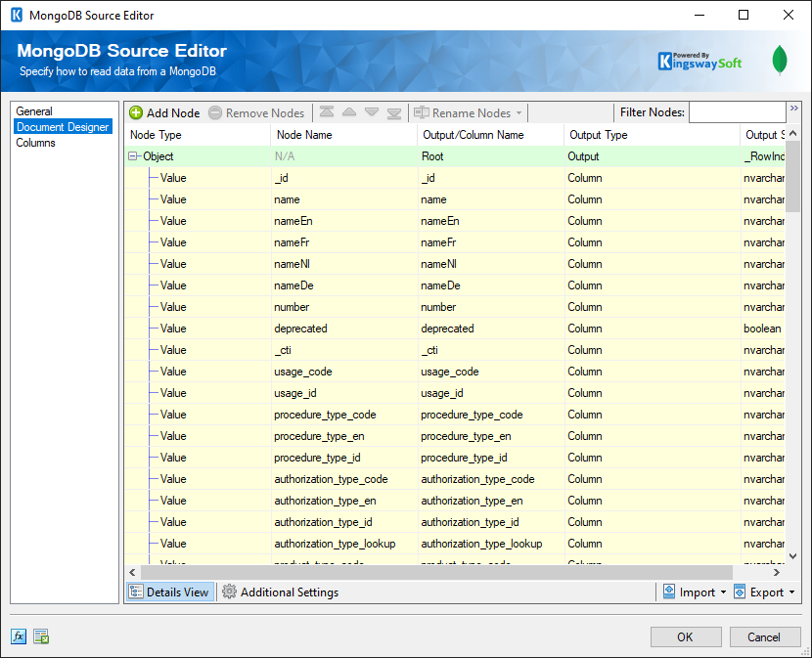
Task: Click the Export icon
Action: pos(740,592)
